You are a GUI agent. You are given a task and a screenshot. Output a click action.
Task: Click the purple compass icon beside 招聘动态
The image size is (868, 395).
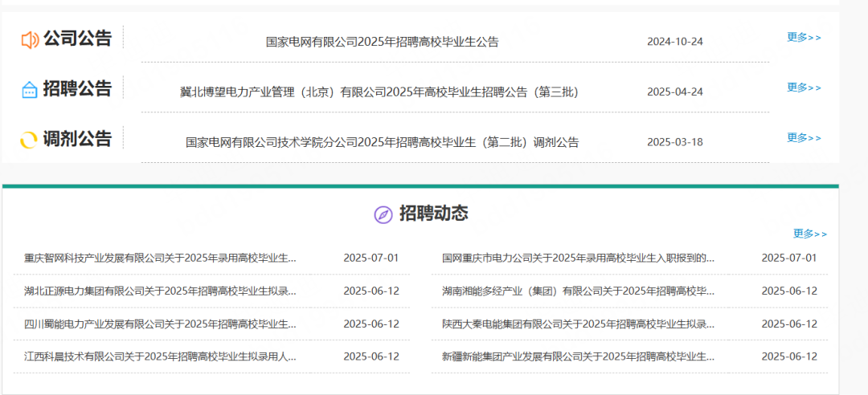pyautogui.click(x=383, y=214)
